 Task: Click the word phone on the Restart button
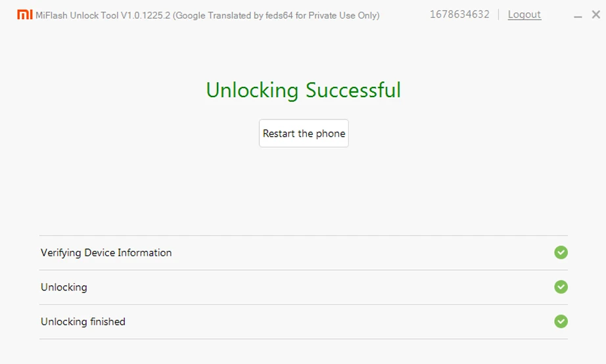tap(331, 133)
